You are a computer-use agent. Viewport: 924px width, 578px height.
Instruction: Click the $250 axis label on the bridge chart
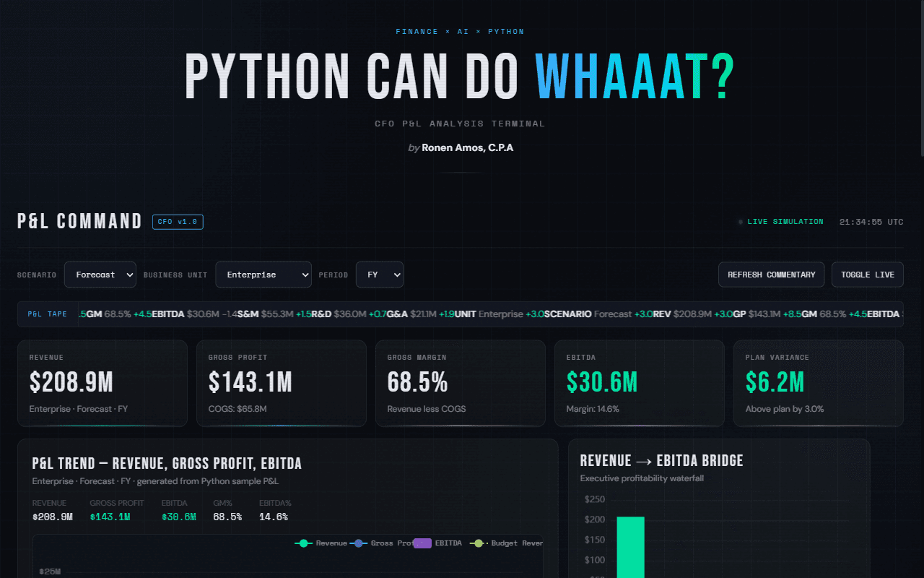(595, 499)
